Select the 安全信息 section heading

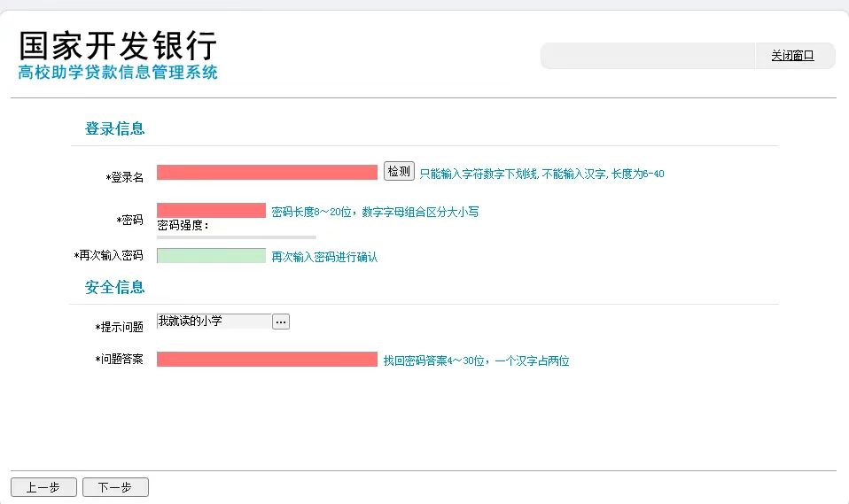tap(114, 287)
